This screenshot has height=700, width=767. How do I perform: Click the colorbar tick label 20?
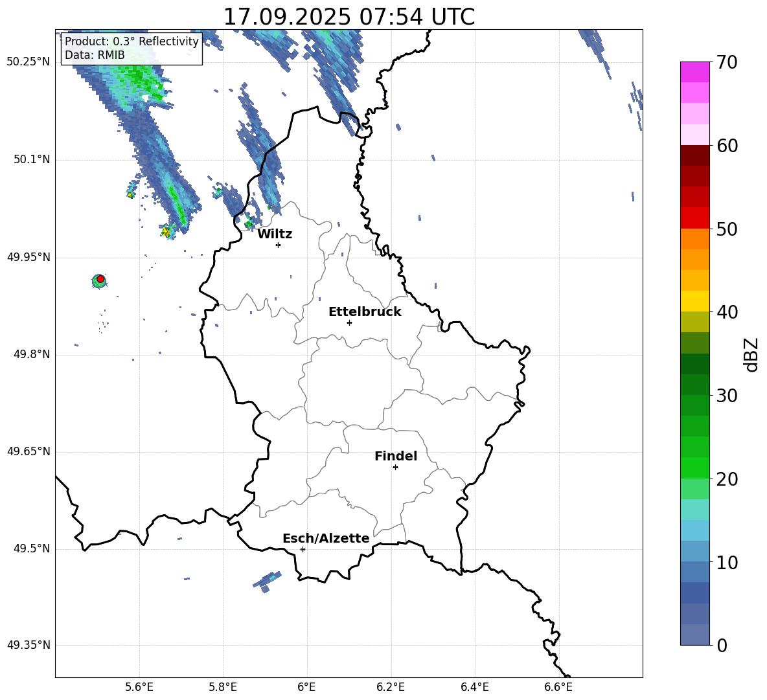coord(727,479)
